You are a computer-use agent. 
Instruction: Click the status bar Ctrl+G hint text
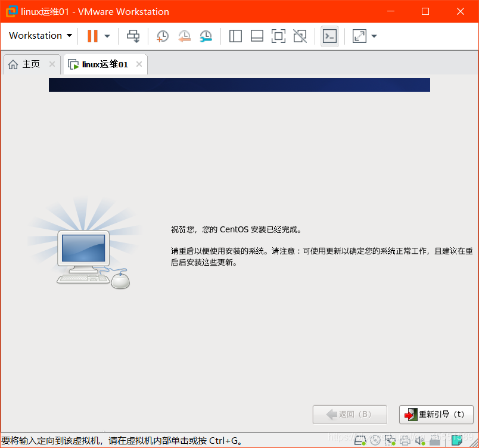click(122, 441)
